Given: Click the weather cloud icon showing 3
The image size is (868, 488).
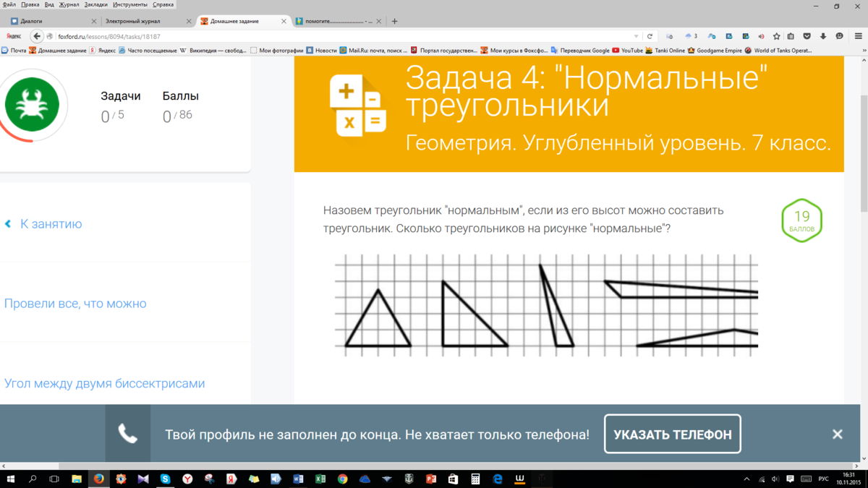Looking at the screenshot, I should (x=690, y=36).
